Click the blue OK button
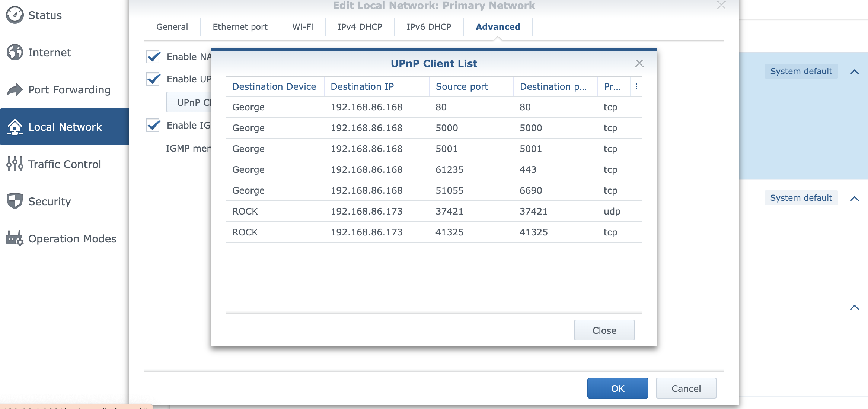 point(618,389)
